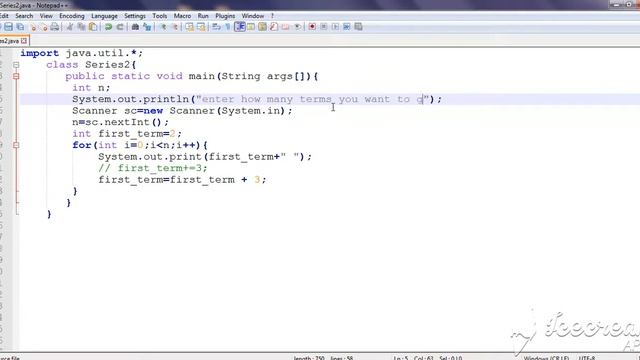The height and width of the screenshot is (360, 640).
Task: Click the 'System.out.print(first_term+" ");' line
Action: coord(205,157)
